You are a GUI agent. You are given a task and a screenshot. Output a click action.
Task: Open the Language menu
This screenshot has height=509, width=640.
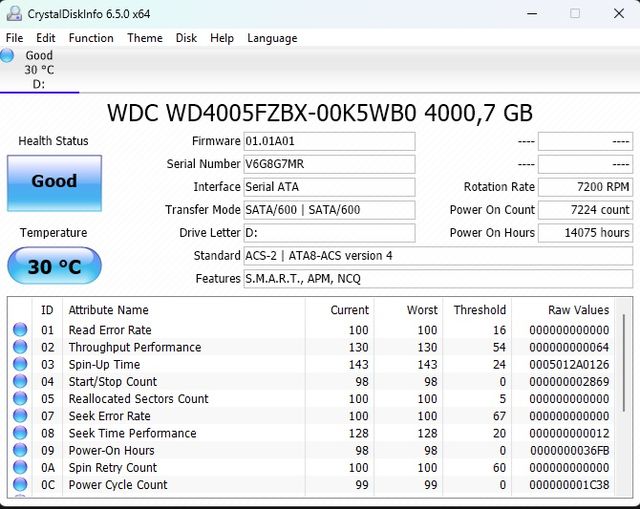tap(272, 38)
